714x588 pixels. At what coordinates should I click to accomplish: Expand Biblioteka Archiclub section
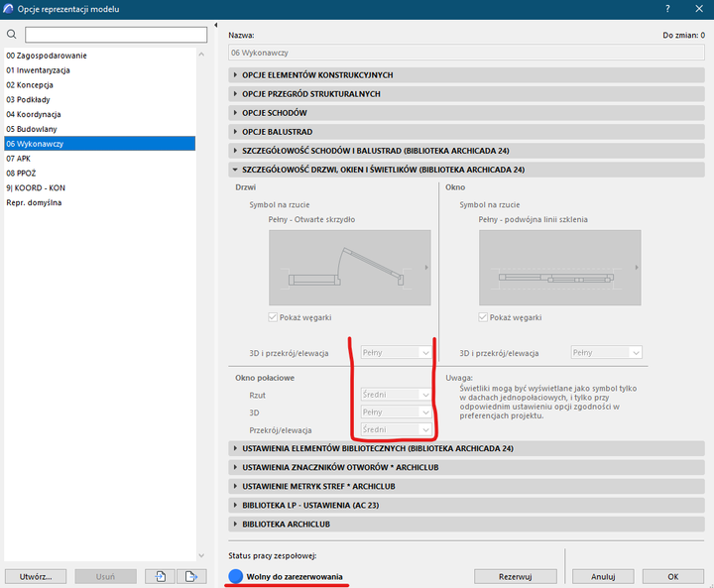(466, 525)
